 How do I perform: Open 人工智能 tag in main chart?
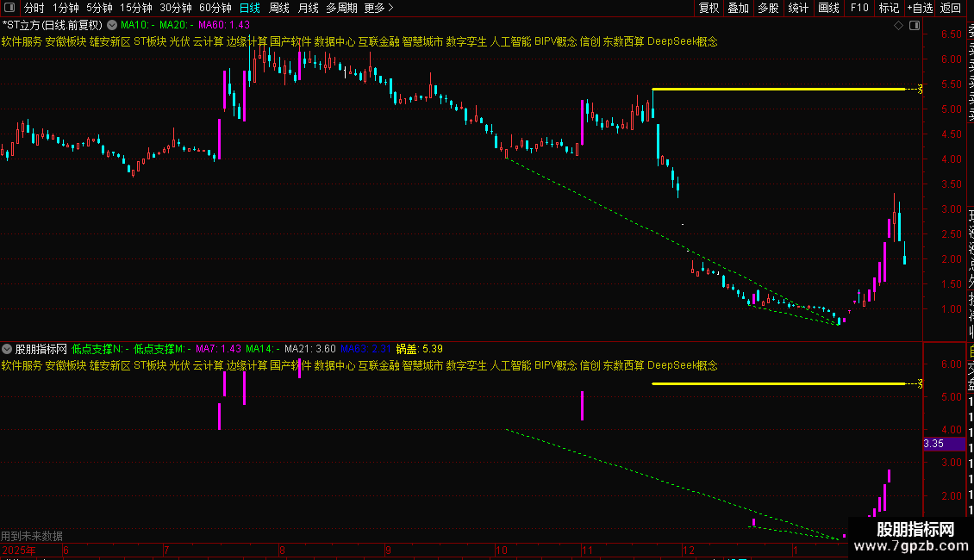(x=510, y=41)
